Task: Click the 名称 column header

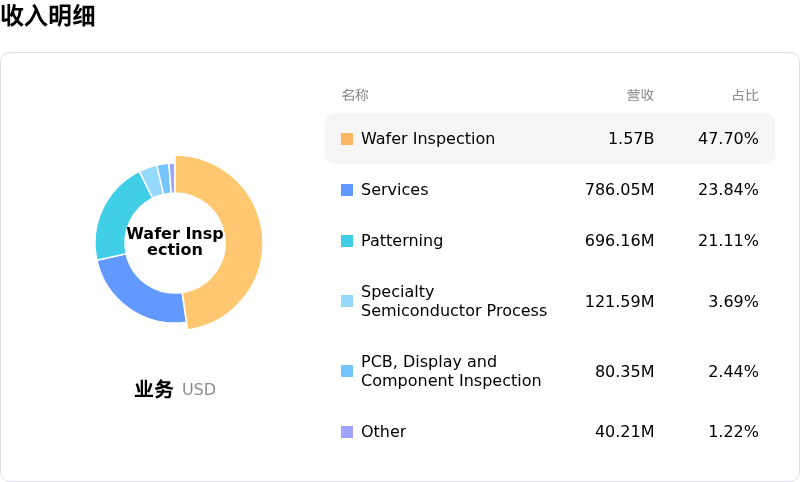Action: coord(355,95)
